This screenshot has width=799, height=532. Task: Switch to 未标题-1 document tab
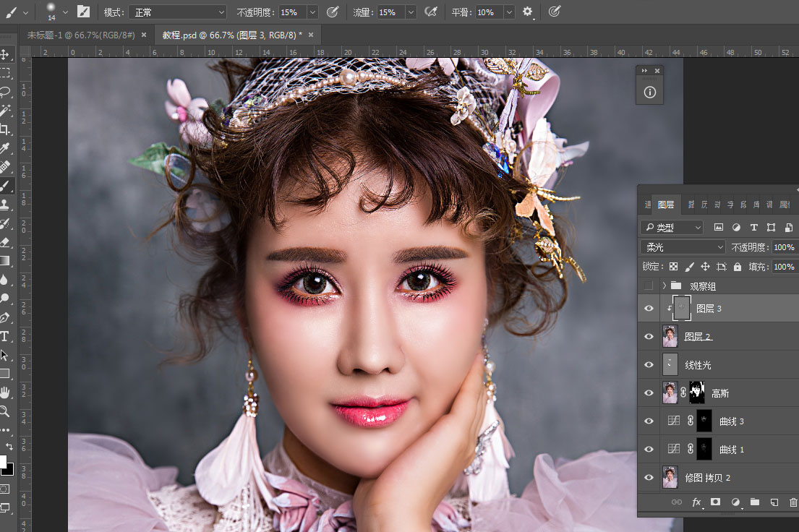(80, 35)
